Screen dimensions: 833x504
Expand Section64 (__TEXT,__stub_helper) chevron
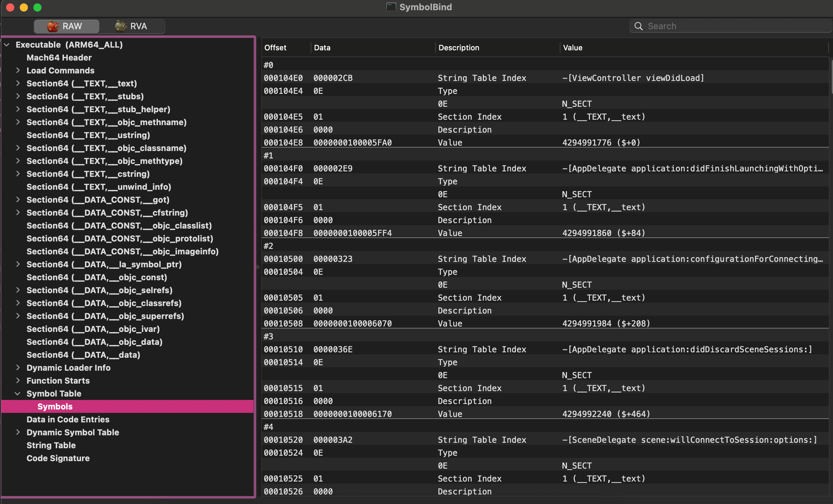coord(18,109)
